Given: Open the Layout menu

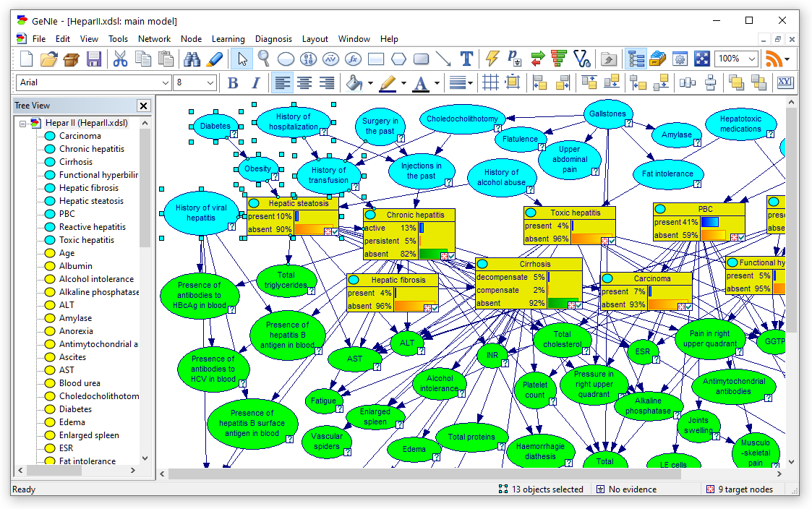Looking at the screenshot, I should click(x=315, y=39).
